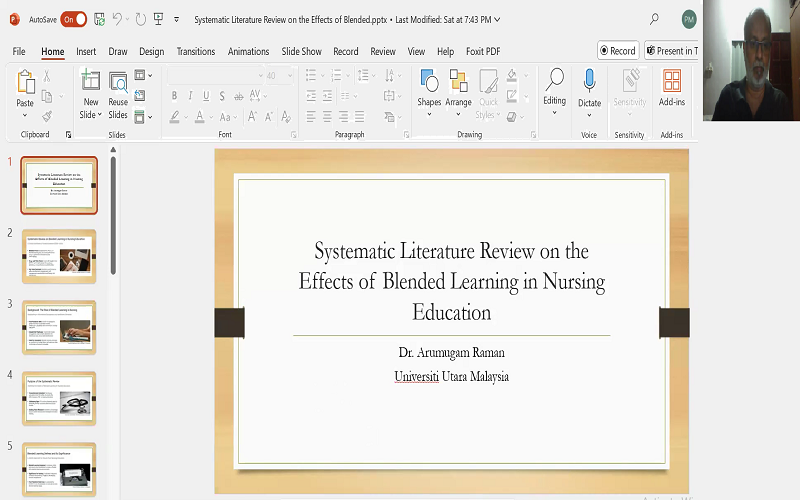Toggle the AutoSave switch
800x500 pixels.
coord(73,19)
